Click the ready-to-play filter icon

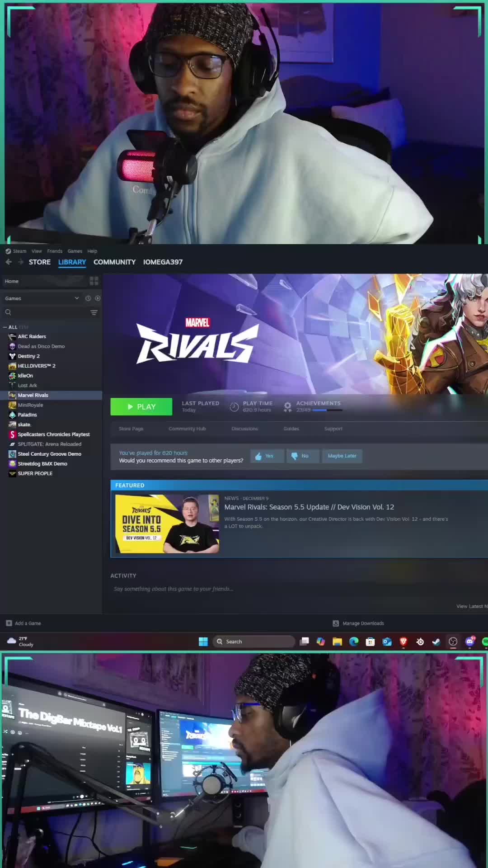[98, 298]
